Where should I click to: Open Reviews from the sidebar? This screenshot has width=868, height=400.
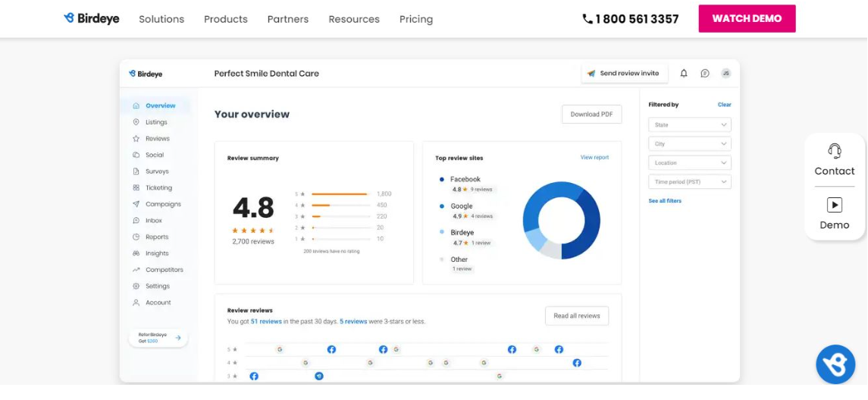pyautogui.click(x=158, y=138)
